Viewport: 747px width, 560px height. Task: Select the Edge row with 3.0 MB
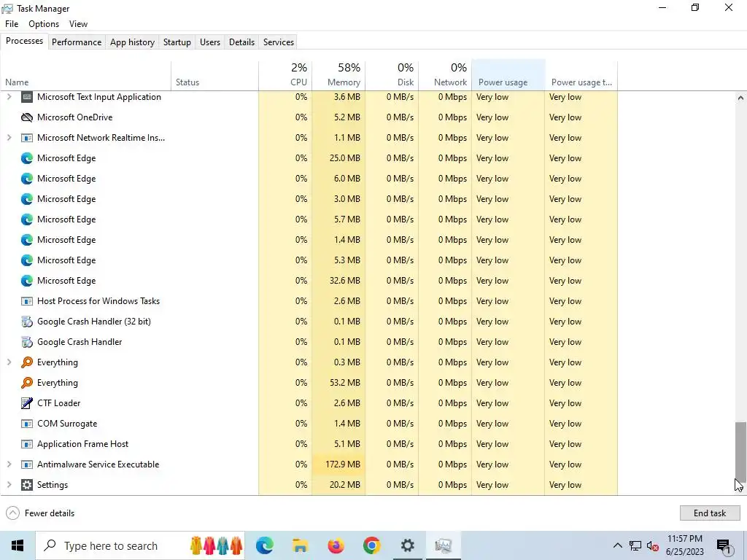pos(309,199)
